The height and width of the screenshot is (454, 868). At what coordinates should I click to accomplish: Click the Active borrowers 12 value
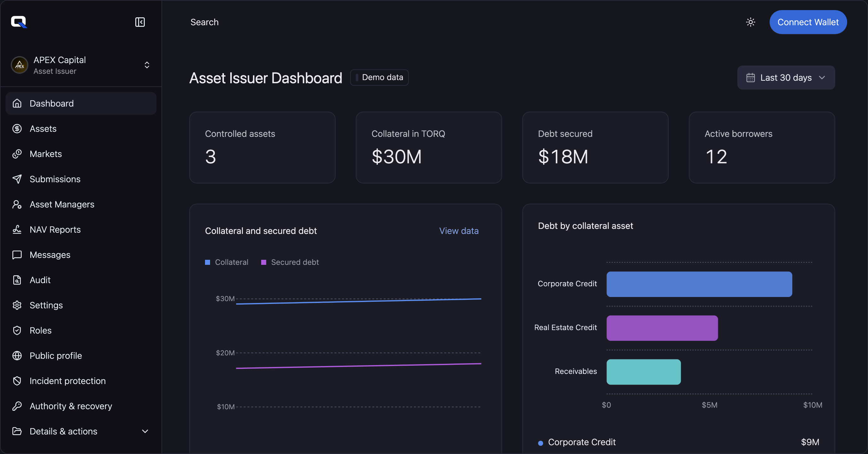click(x=716, y=157)
